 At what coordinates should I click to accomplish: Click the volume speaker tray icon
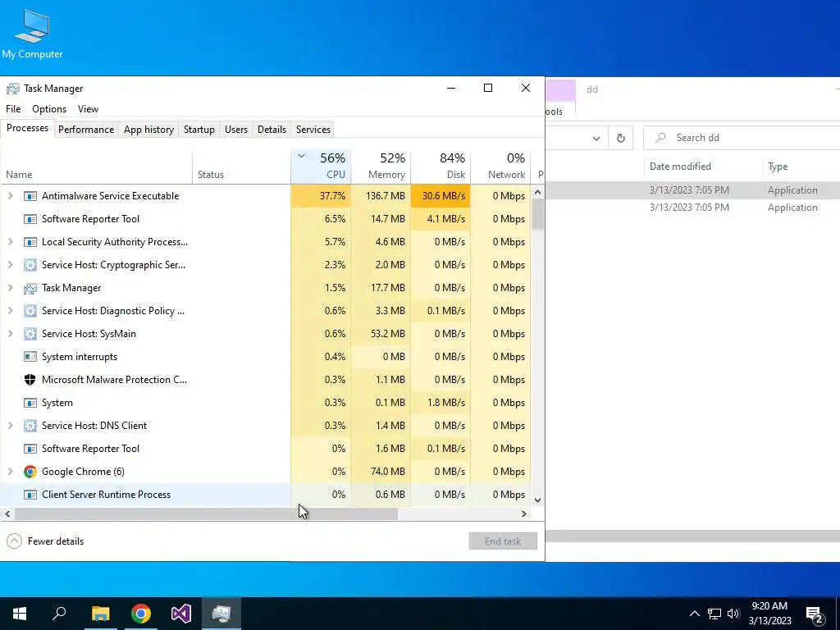pos(733,614)
